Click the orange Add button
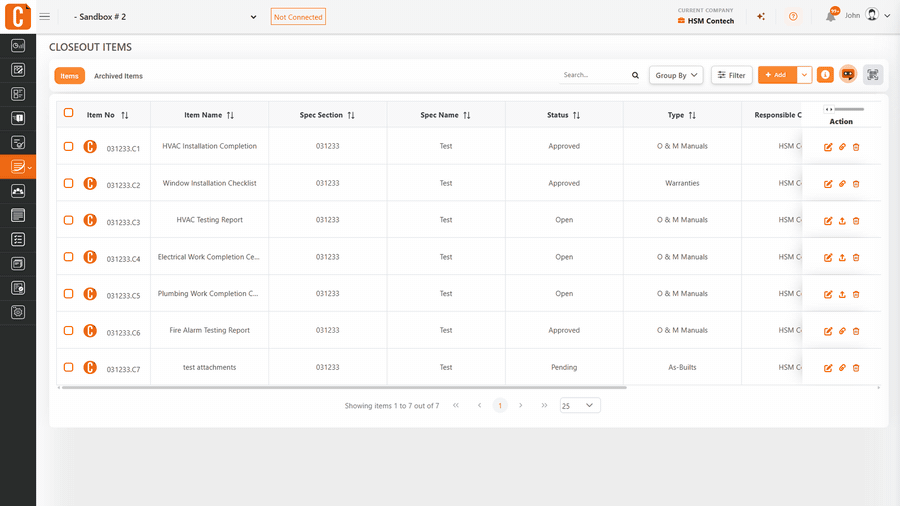 (777, 75)
